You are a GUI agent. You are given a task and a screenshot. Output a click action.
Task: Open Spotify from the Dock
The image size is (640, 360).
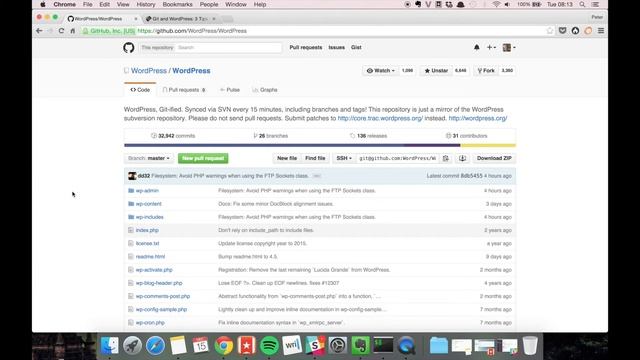(x=269, y=345)
